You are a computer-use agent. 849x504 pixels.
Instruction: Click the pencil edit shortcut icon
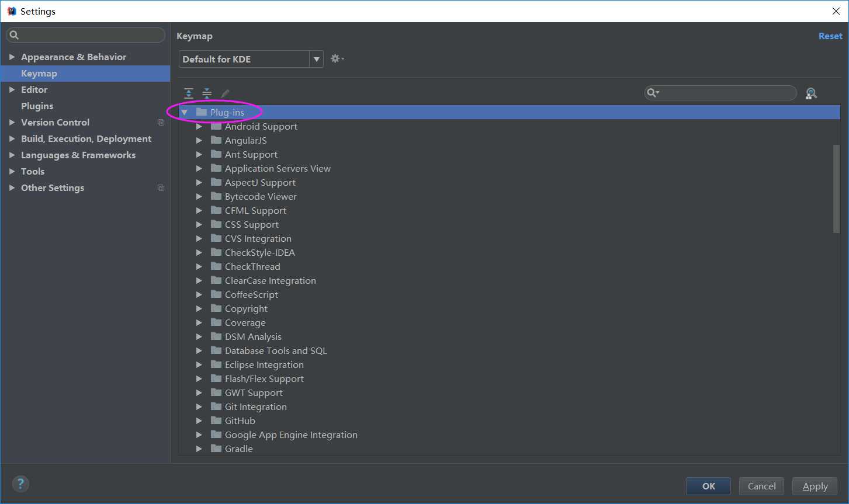(x=225, y=93)
